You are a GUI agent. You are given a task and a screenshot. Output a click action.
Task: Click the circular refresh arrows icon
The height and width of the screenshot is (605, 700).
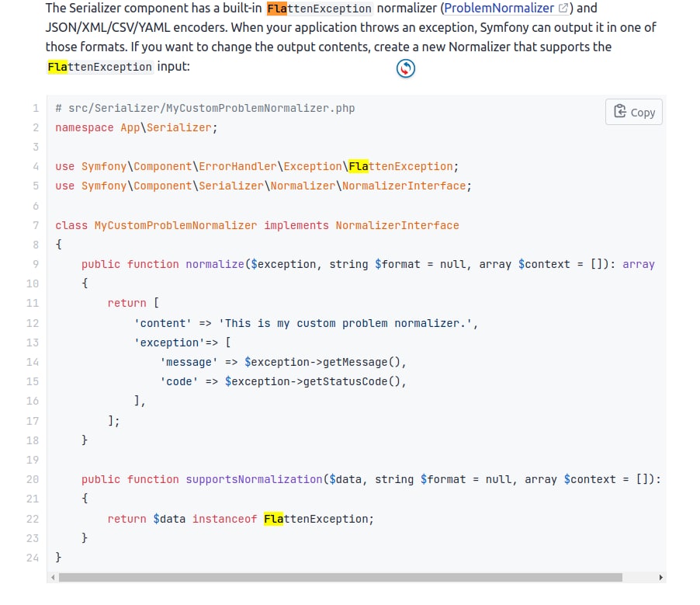click(406, 68)
